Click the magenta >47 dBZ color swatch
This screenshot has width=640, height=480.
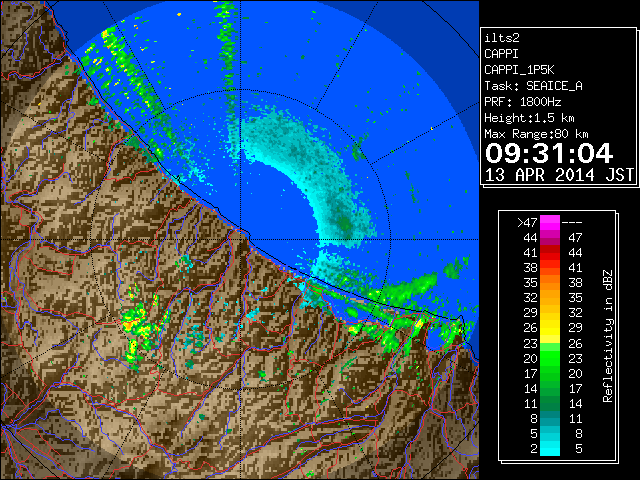pyautogui.click(x=550, y=222)
